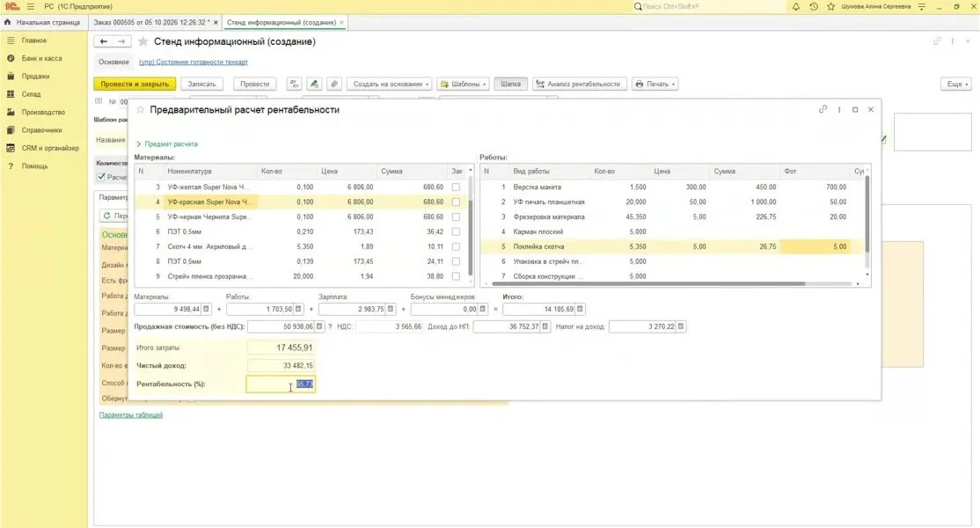Tick Зак checkbox for Скотч 4 мм row

click(456, 246)
